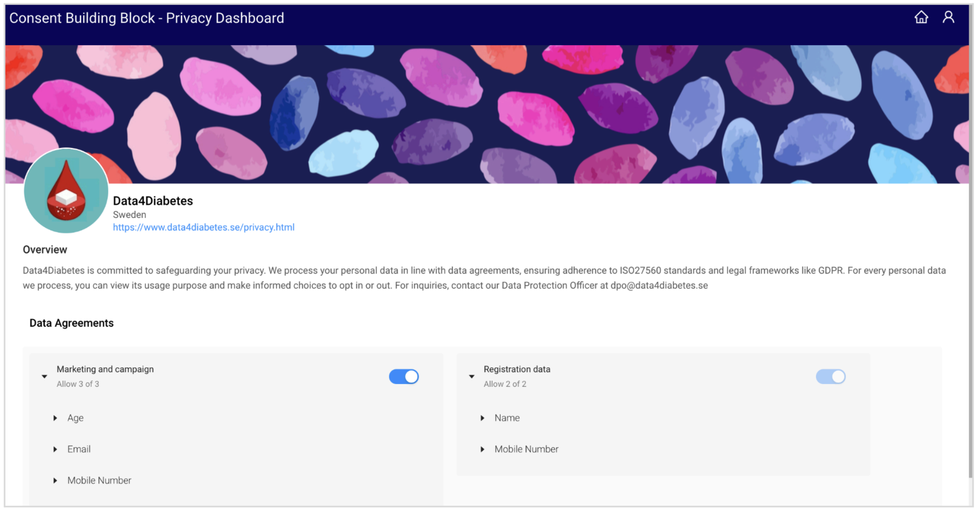This screenshot has height=514, width=980.
Task: Click the Data4Diabetes organization name
Action: pos(153,201)
